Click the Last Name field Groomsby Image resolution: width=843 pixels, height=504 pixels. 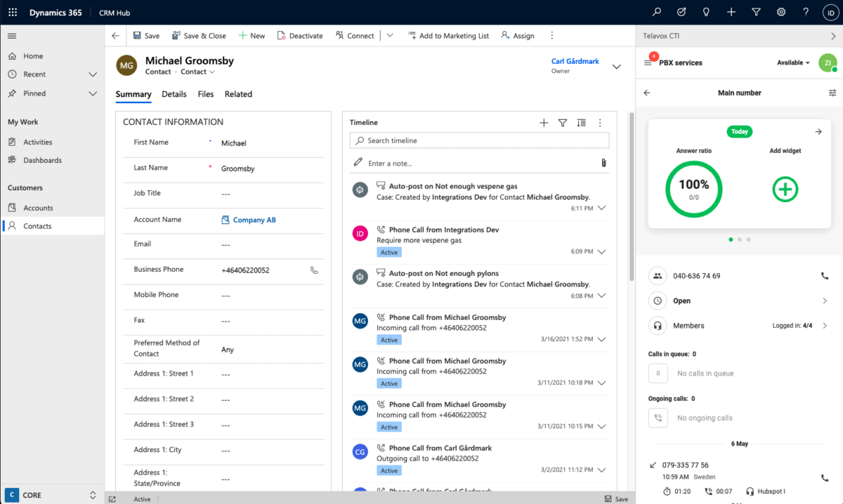(x=272, y=168)
